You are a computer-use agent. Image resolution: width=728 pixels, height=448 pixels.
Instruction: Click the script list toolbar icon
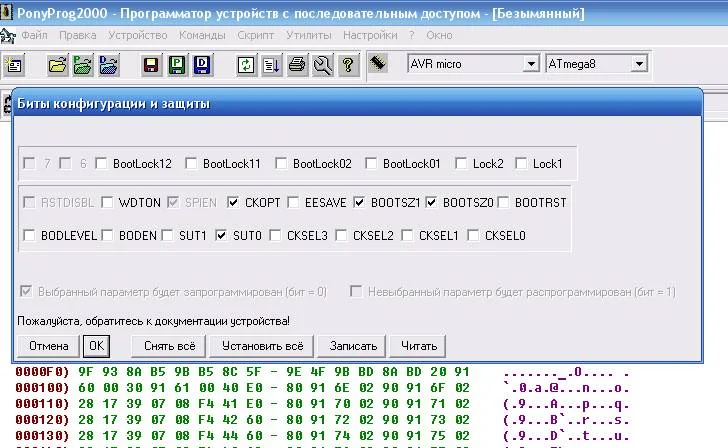pos(271,65)
